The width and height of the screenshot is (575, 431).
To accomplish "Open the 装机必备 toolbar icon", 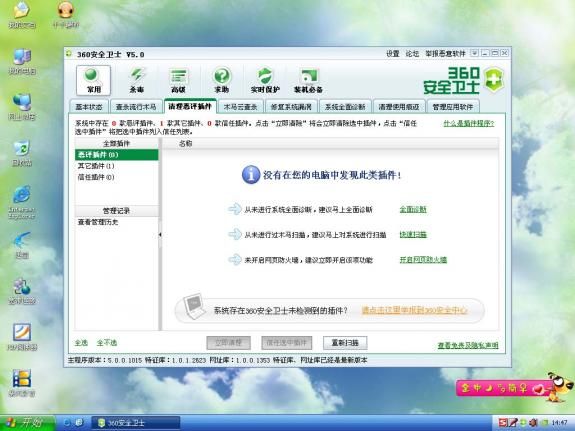I will tap(308, 80).
